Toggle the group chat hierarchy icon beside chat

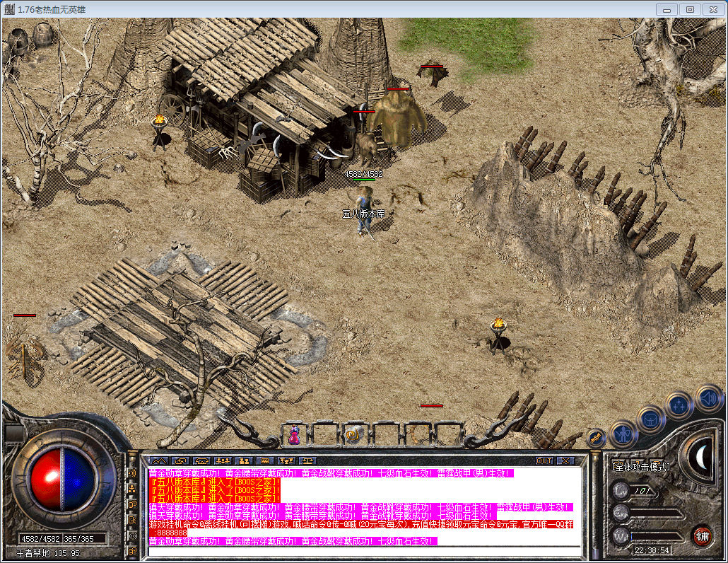(132, 489)
